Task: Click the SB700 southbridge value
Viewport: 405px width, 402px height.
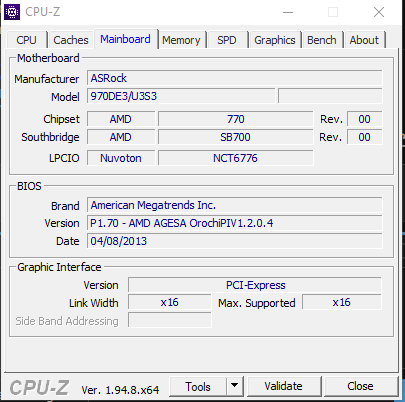Action: [236, 137]
